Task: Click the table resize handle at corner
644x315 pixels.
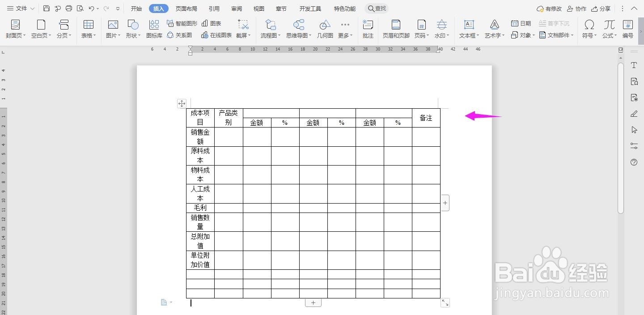Action: (445, 302)
